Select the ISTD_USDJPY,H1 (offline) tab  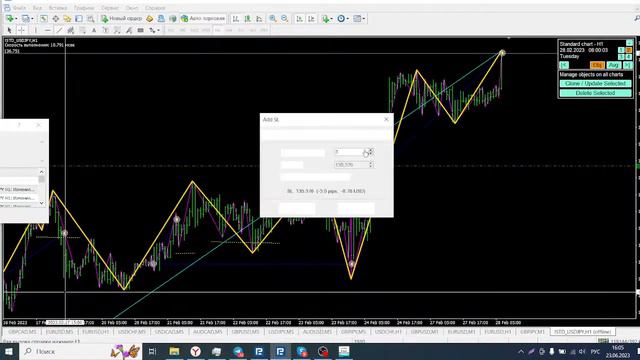(x=582, y=332)
